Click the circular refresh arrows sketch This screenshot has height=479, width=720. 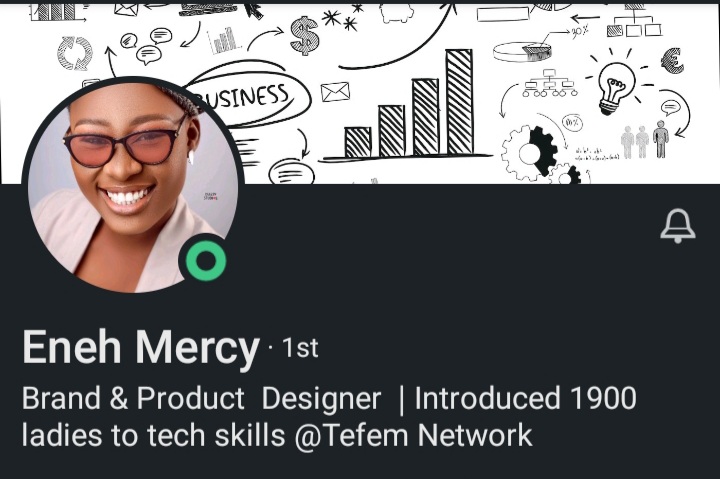74,53
